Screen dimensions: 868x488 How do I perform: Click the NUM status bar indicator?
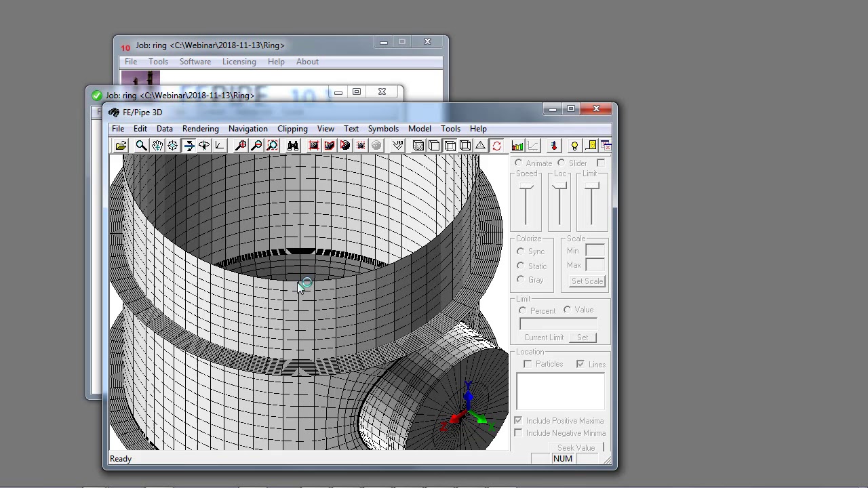(x=563, y=459)
